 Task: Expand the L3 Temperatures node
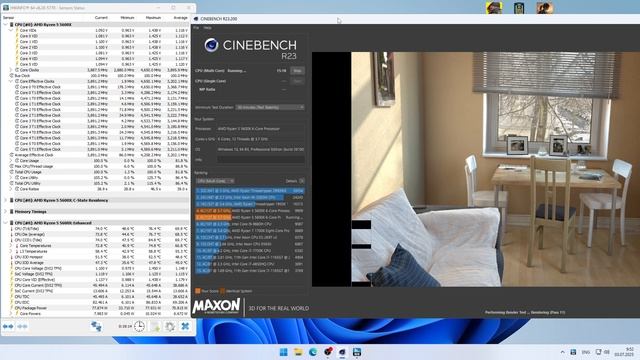point(11,251)
